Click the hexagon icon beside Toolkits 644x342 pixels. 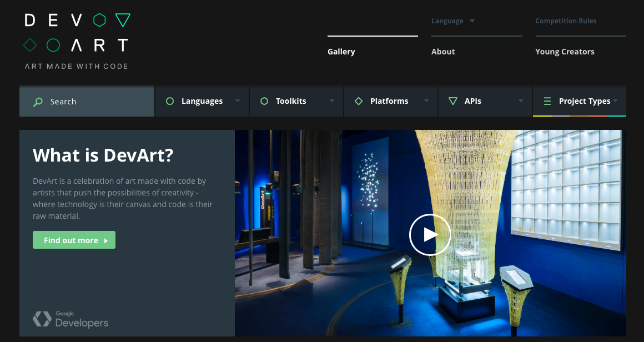[264, 101]
